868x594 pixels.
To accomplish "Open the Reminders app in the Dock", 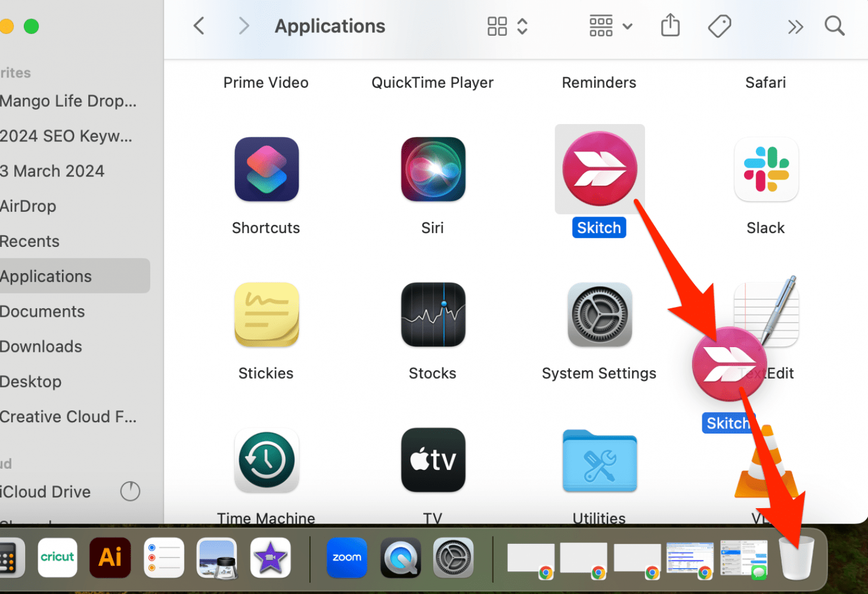I will (164, 558).
